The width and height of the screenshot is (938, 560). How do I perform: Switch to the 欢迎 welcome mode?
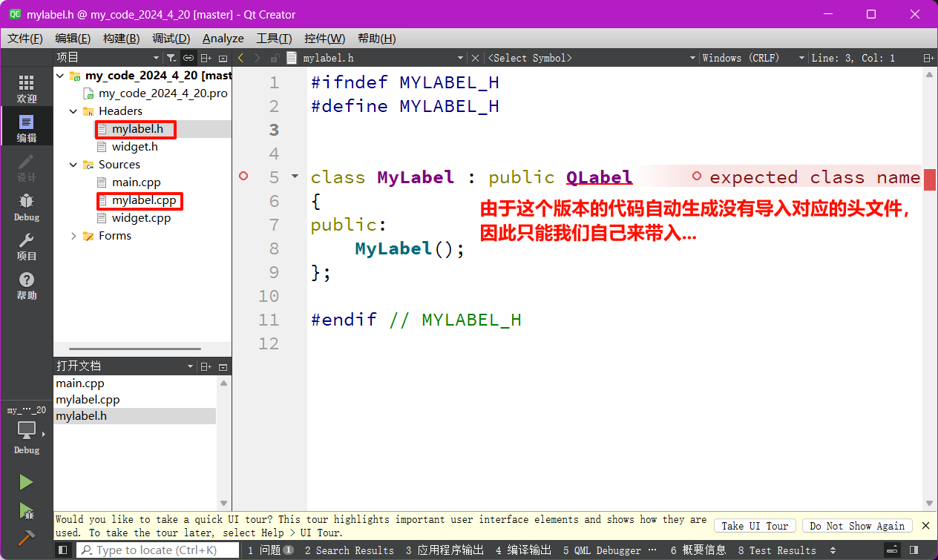[27, 88]
